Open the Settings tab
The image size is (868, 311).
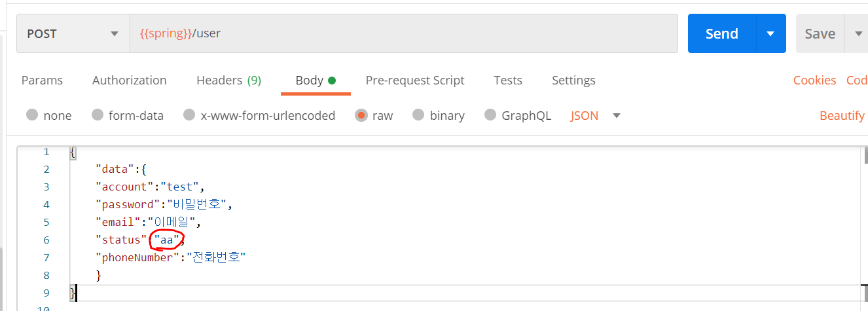tap(573, 81)
